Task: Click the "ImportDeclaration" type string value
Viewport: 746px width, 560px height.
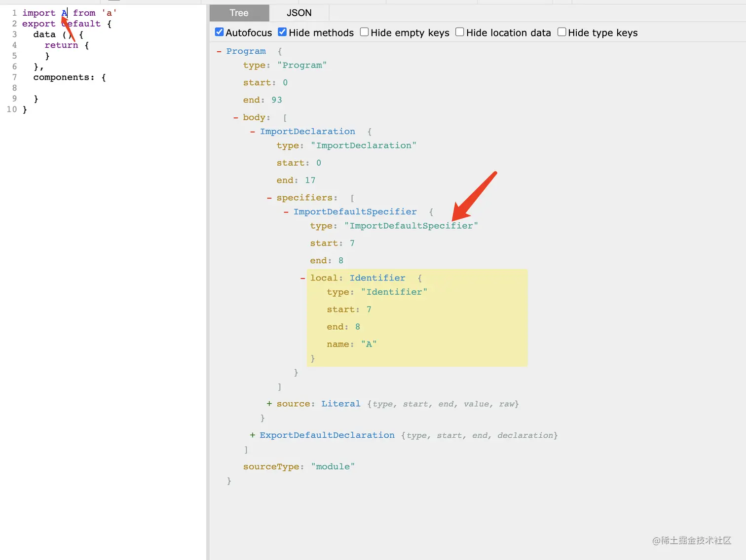Action: coord(364,146)
